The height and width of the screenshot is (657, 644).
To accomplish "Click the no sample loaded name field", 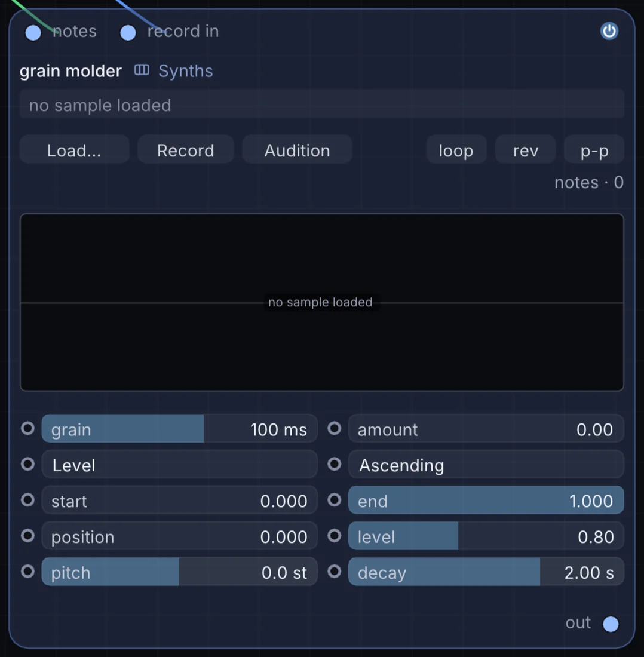I will click(322, 105).
